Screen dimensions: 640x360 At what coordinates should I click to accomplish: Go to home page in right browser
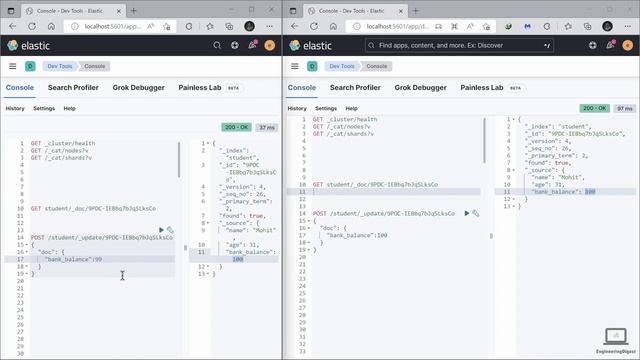coord(333,26)
